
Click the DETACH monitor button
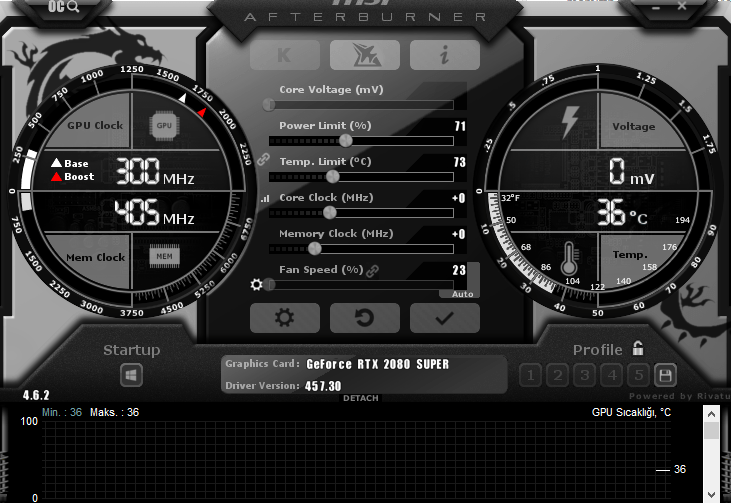click(x=361, y=398)
